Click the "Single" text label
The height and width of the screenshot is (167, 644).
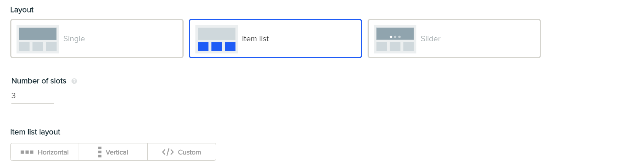click(x=74, y=39)
